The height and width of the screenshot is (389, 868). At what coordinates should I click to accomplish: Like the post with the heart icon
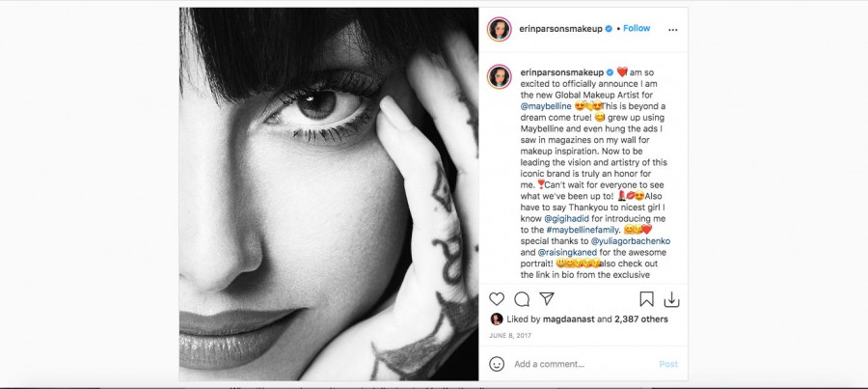coord(498,299)
